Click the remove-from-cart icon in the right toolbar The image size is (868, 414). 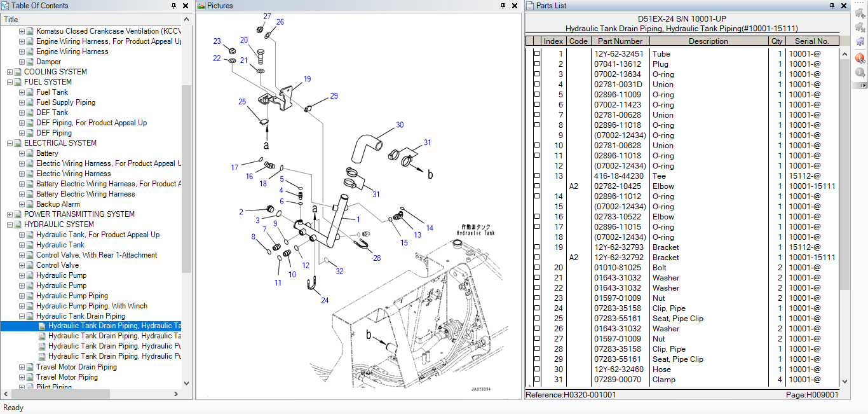coord(860,28)
